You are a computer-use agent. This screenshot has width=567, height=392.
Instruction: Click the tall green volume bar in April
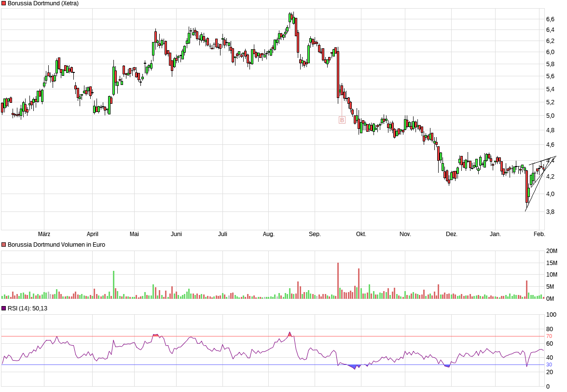pyautogui.click(x=113, y=285)
